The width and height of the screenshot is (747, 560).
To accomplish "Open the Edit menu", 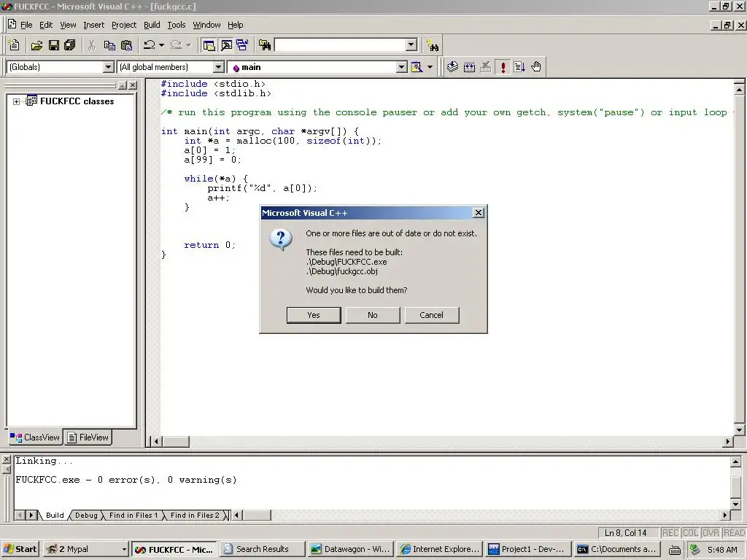I will pyautogui.click(x=46, y=26).
